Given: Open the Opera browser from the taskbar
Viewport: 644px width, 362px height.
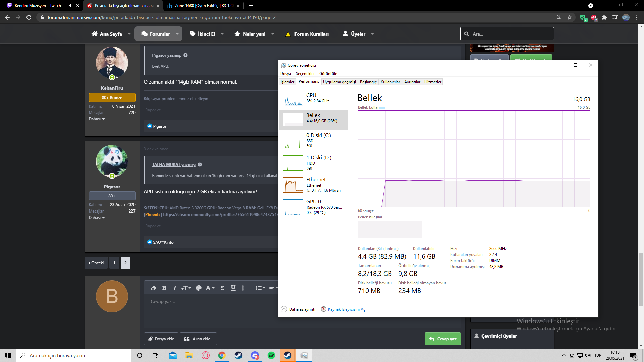Looking at the screenshot, I should pyautogui.click(x=206, y=355).
